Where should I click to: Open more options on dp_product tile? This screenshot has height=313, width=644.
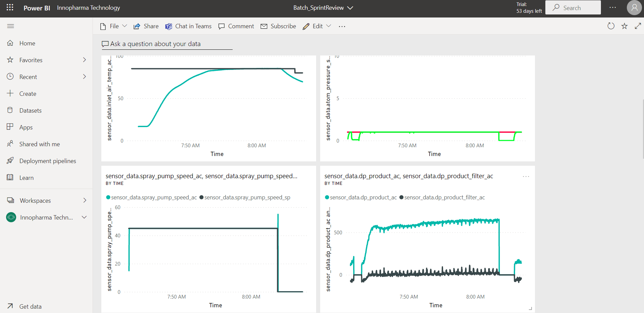[526, 177]
